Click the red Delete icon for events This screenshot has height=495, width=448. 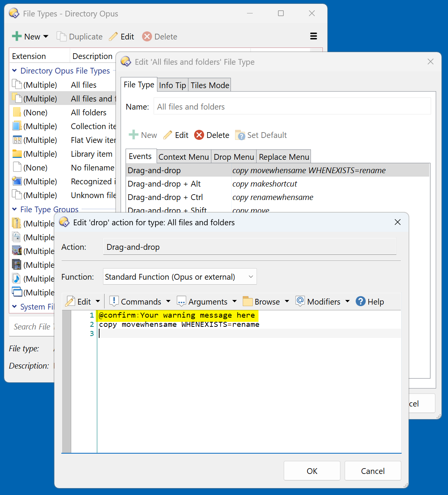point(199,135)
